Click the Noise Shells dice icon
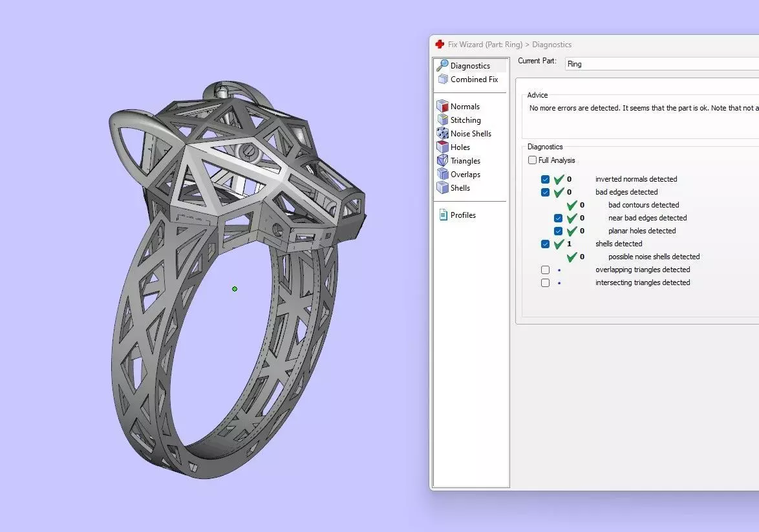Screen dimensions: 759x532 (442, 133)
